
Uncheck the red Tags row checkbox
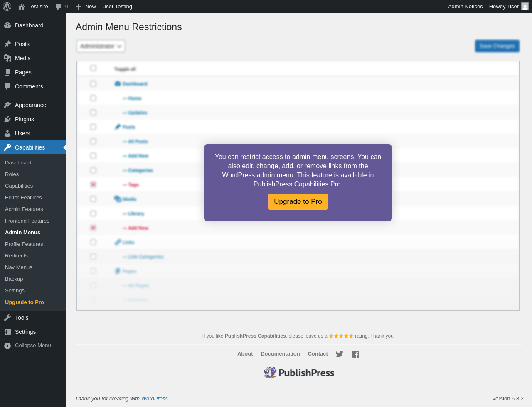(93, 184)
